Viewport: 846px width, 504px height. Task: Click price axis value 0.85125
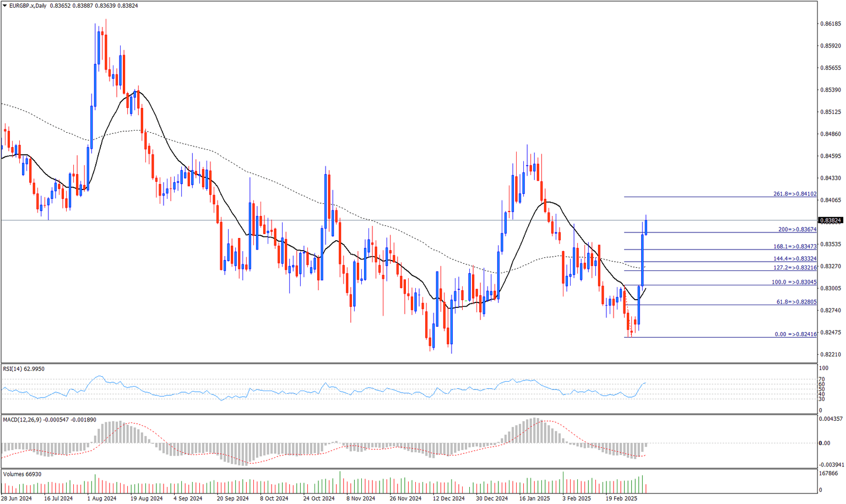pos(831,112)
